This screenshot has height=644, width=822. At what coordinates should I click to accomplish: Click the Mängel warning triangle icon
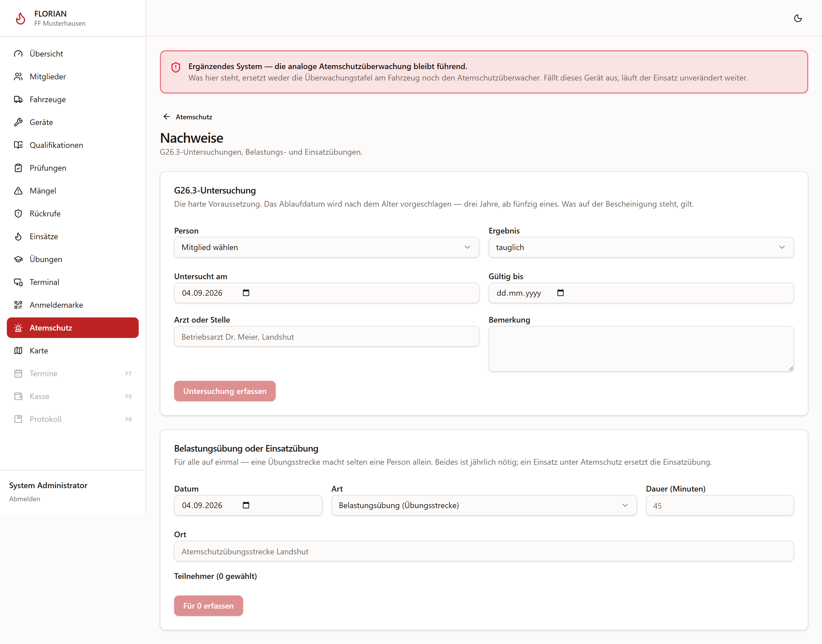pos(18,191)
